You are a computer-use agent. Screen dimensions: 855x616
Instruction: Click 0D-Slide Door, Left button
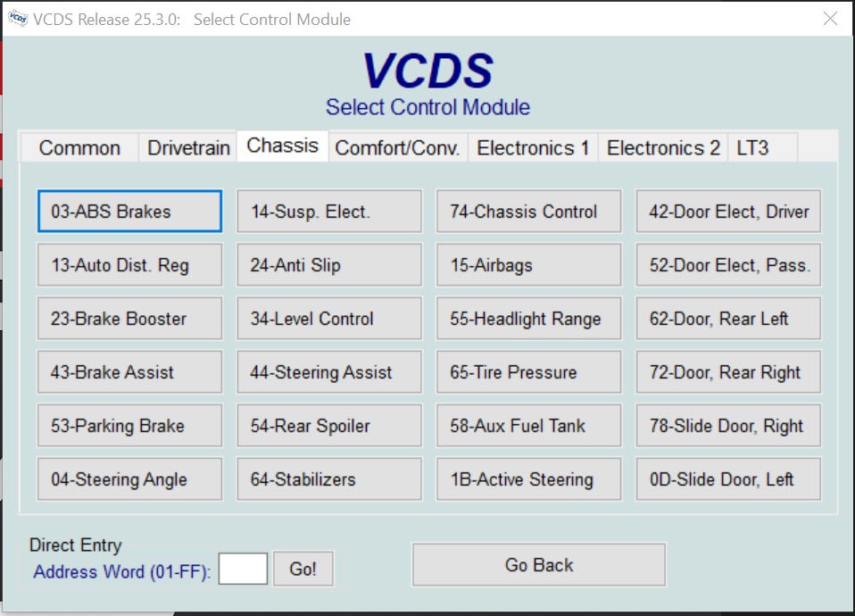tap(728, 479)
